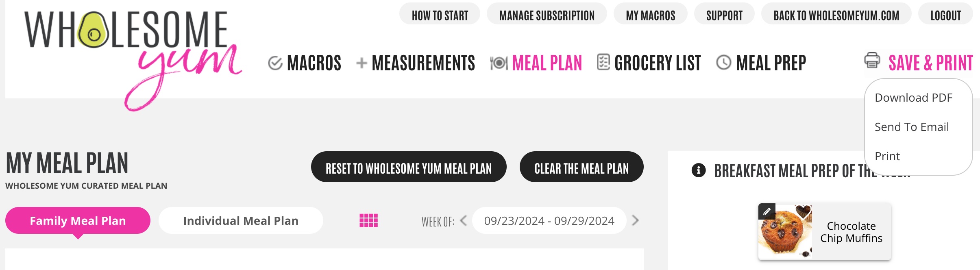Click the plate icon beside Meal Plan
This screenshot has height=270, width=980.
click(499, 63)
